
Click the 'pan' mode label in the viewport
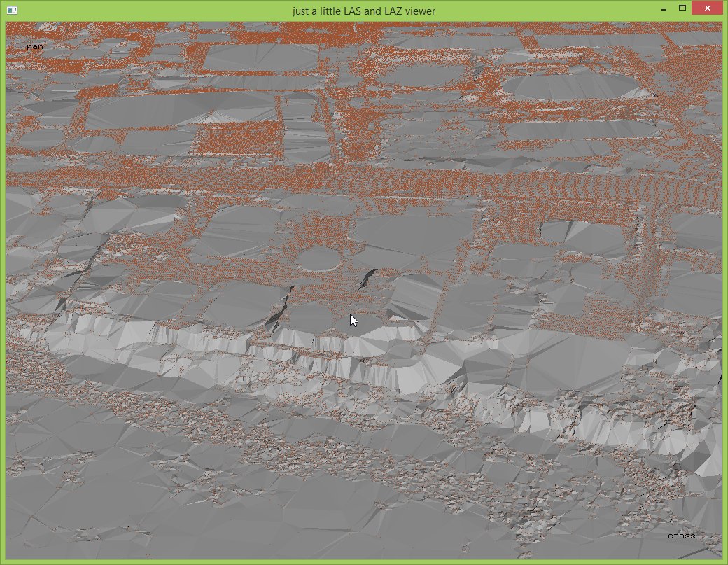click(35, 47)
